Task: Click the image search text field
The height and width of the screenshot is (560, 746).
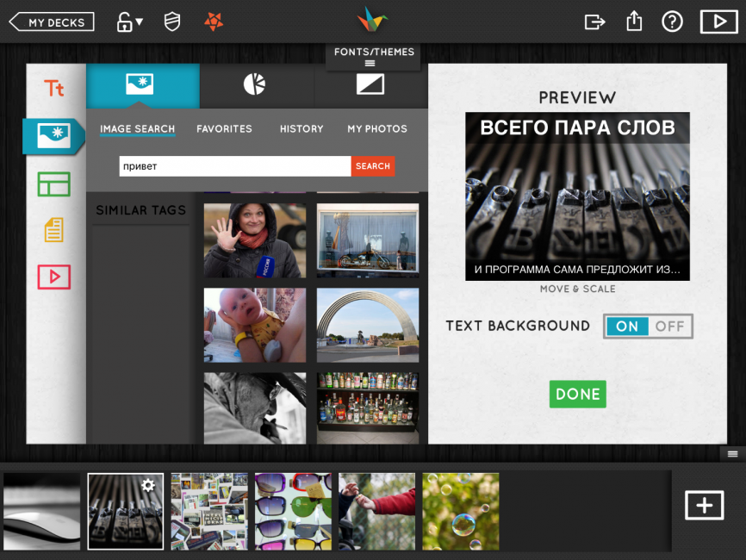Action: [235, 166]
